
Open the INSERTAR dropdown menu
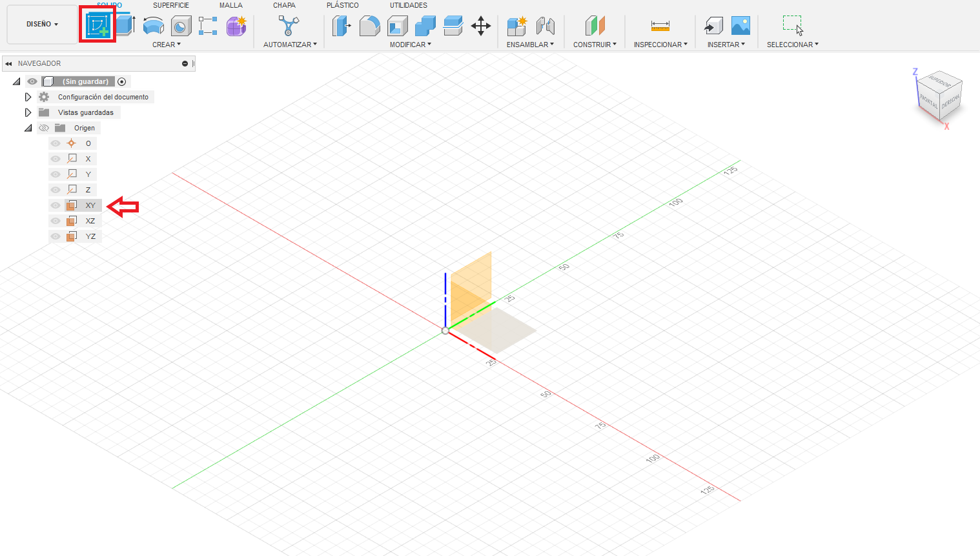(726, 45)
